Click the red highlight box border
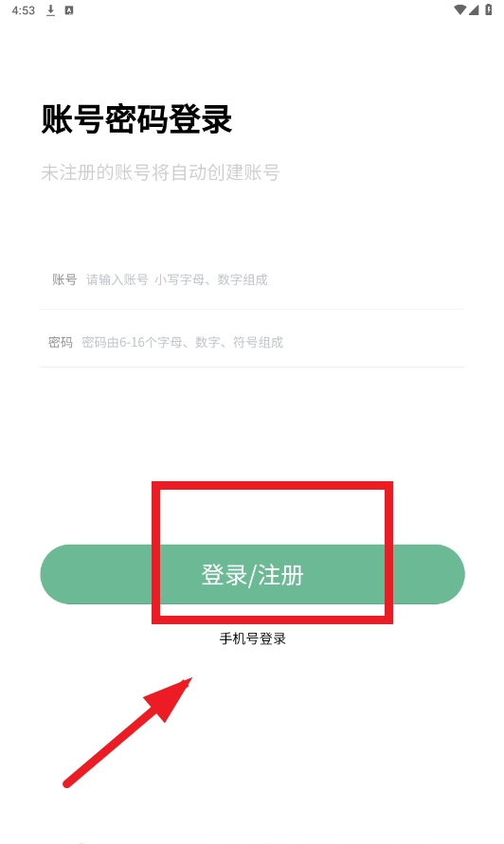Screen dimensions: 504x844 tap(273, 486)
